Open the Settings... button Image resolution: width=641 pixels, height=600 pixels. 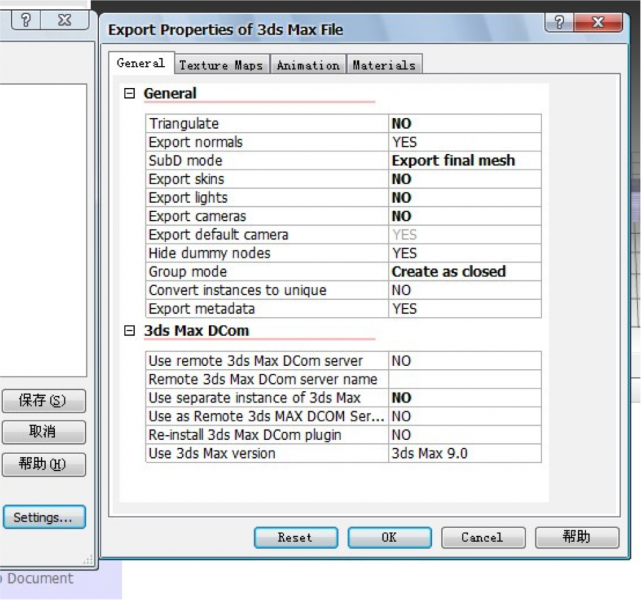tap(44, 517)
